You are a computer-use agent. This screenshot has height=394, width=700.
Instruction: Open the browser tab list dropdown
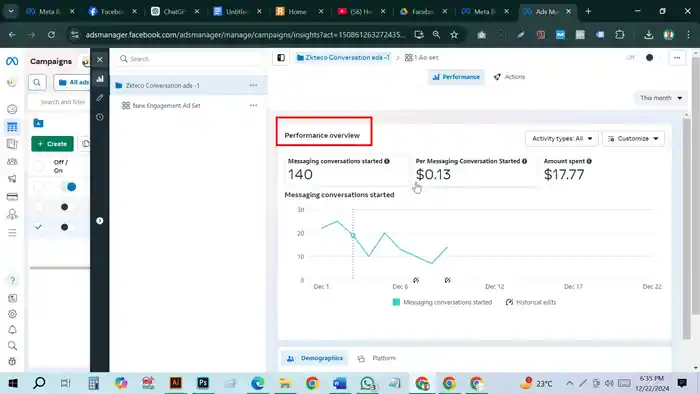11,11
